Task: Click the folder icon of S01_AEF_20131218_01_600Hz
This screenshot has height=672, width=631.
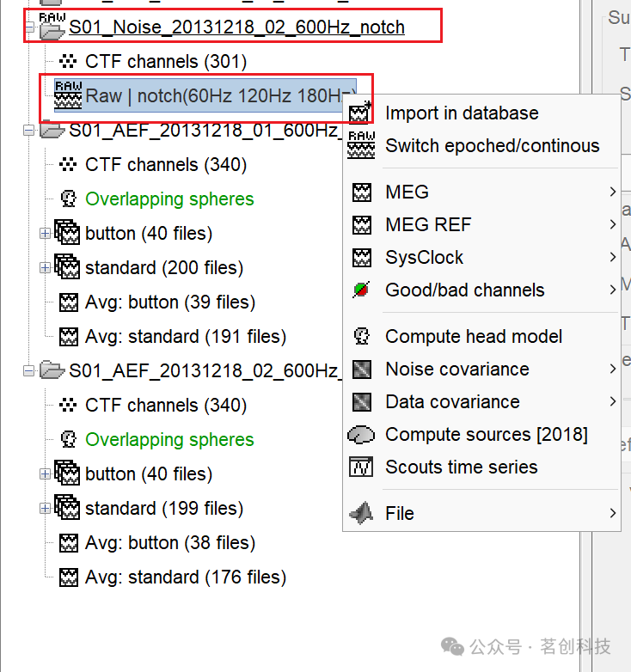Action: click(52, 130)
